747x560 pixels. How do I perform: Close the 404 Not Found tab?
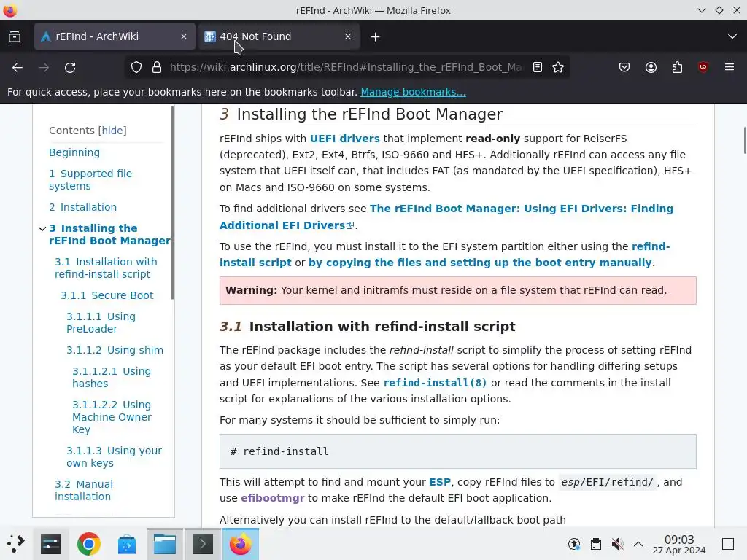tap(348, 36)
